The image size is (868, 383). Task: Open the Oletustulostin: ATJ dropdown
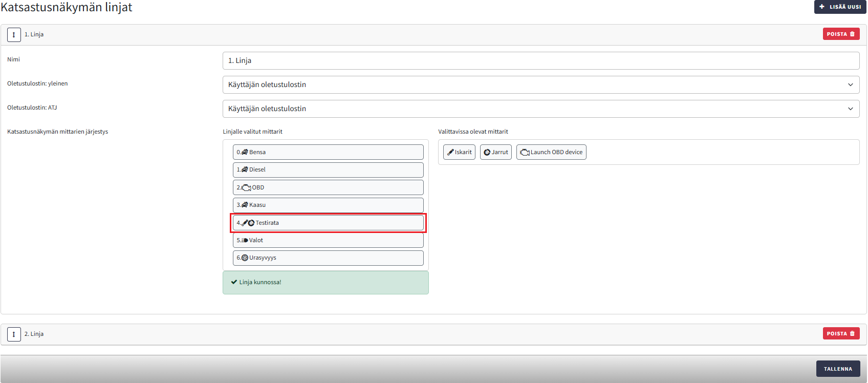click(540, 109)
